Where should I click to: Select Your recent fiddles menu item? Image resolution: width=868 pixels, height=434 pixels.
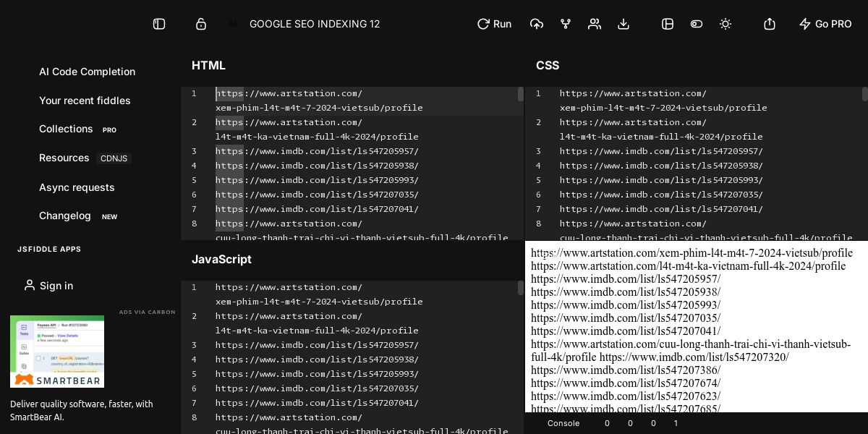pyautogui.click(x=85, y=101)
